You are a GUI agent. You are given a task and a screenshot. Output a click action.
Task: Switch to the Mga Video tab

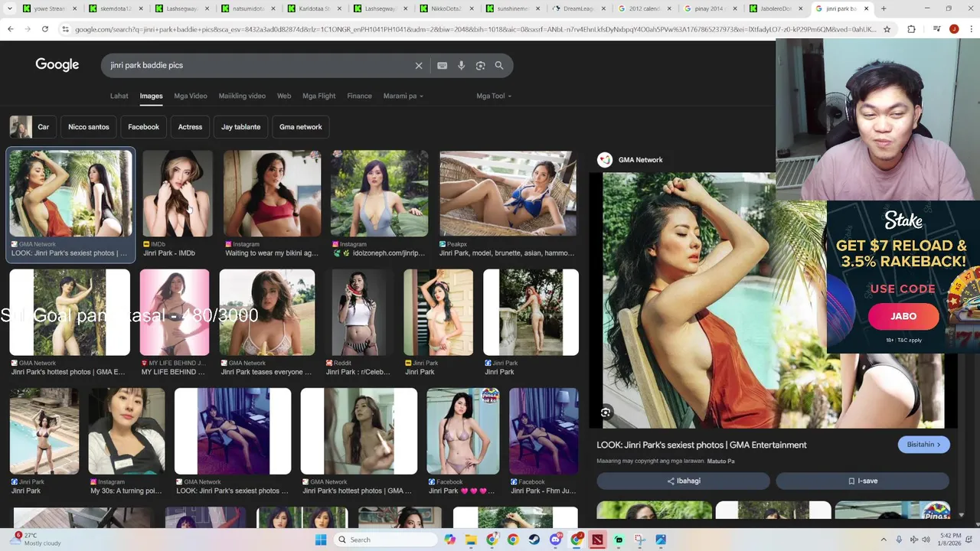tap(191, 96)
